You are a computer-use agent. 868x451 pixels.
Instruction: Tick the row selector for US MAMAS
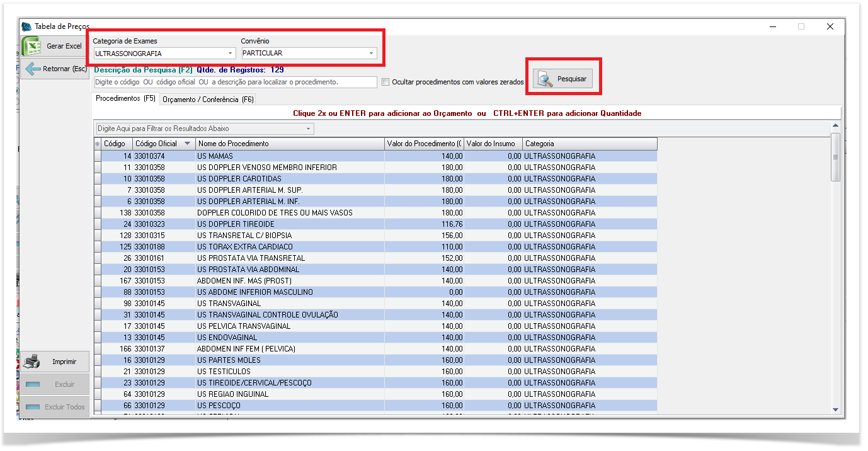97,156
